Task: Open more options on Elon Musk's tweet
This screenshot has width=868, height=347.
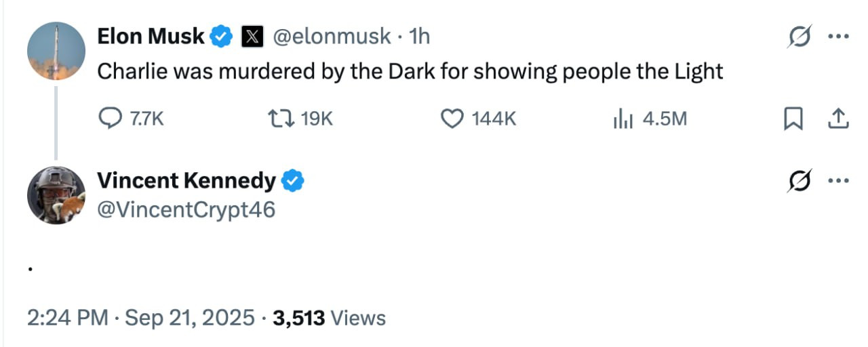Action: (x=838, y=37)
